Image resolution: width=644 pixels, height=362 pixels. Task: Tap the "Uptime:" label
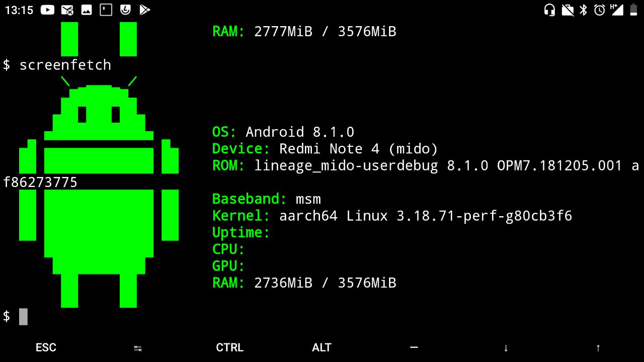[241, 233]
